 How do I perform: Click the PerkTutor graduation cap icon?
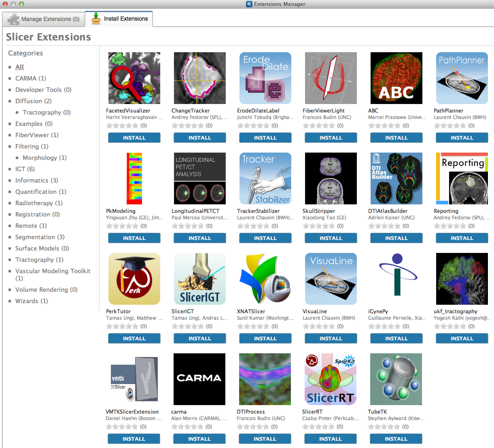[134, 279]
